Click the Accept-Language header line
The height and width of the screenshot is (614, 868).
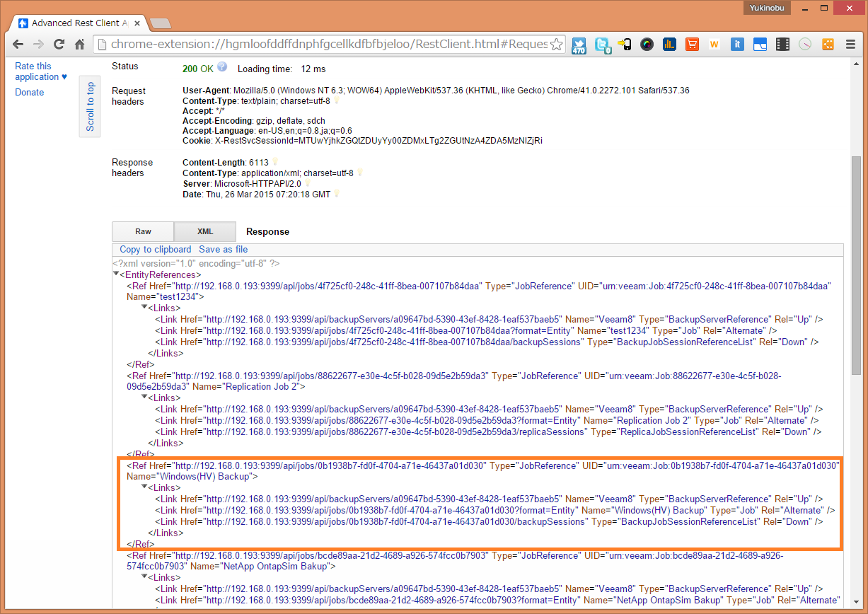(x=267, y=131)
